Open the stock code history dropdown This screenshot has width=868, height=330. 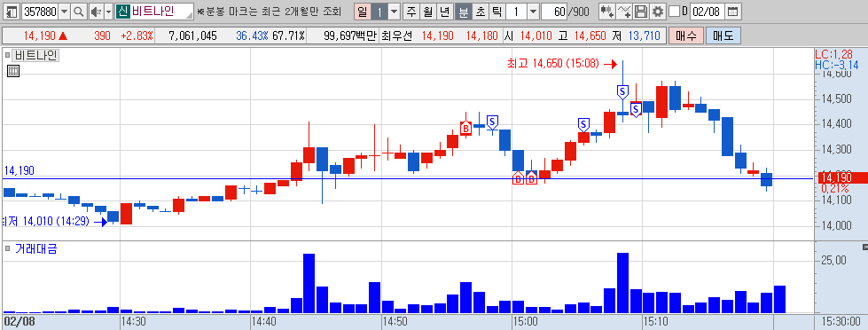coord(64,11)
